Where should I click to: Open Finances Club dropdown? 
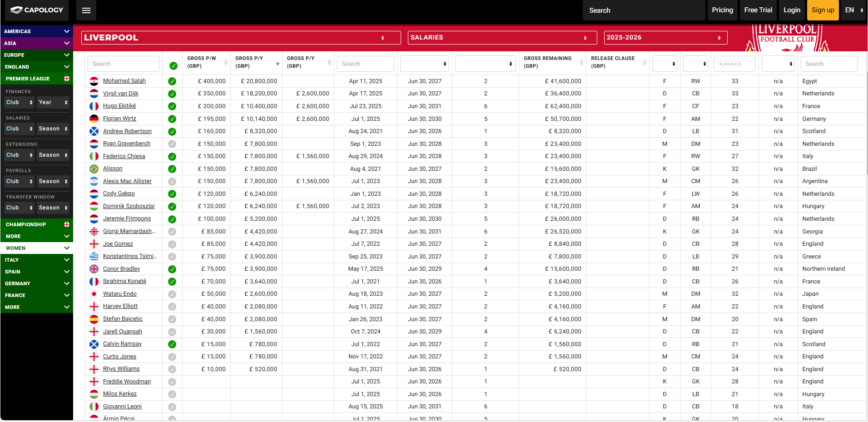(19, 102)
